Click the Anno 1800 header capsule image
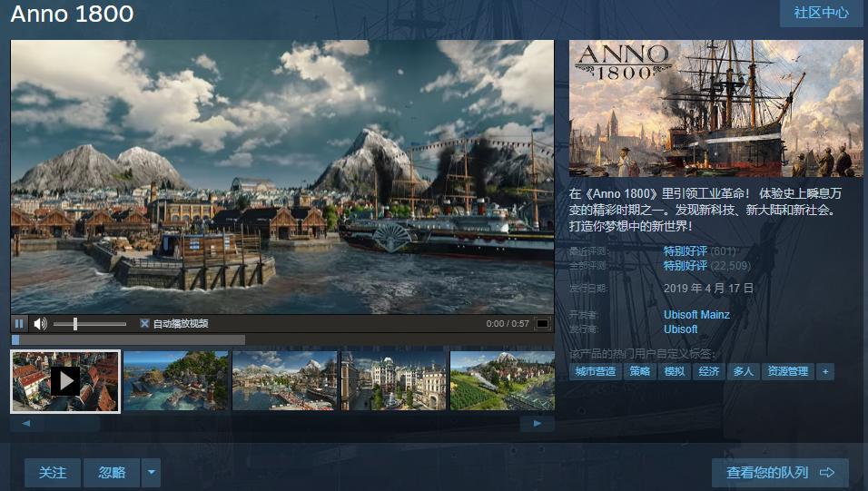 pyautogui.click(x=715, y=109)
